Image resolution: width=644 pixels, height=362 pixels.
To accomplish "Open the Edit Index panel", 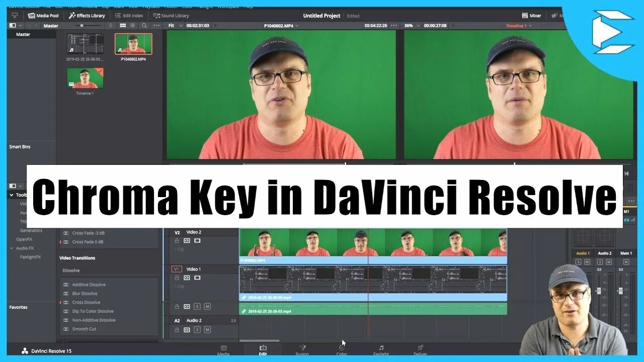I will (129, 16).
